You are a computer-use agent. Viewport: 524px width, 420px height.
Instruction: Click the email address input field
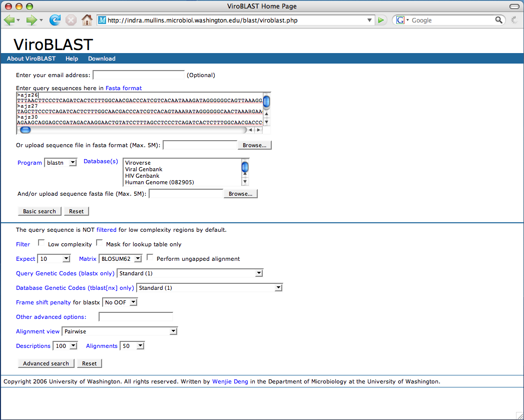point(139,75)
